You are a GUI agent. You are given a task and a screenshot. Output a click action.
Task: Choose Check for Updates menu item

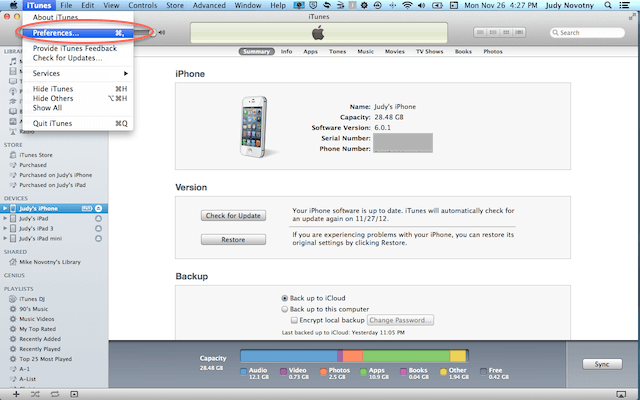[78, 58]
